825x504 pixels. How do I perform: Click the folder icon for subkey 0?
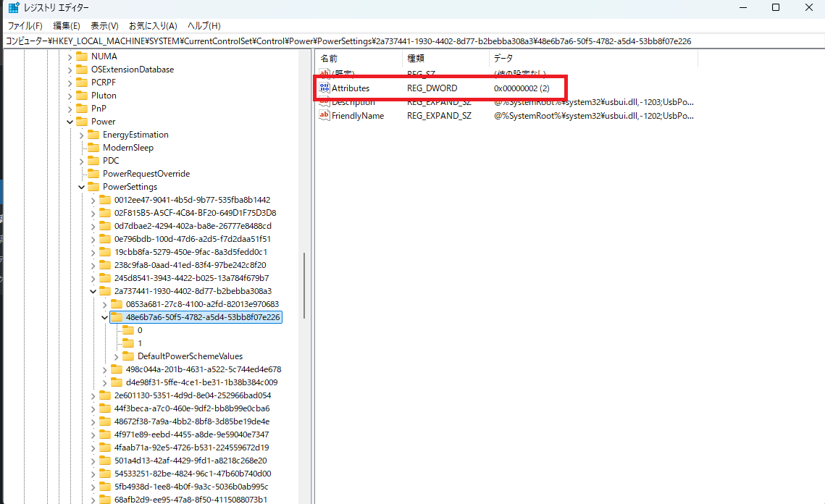click(128, 330)
